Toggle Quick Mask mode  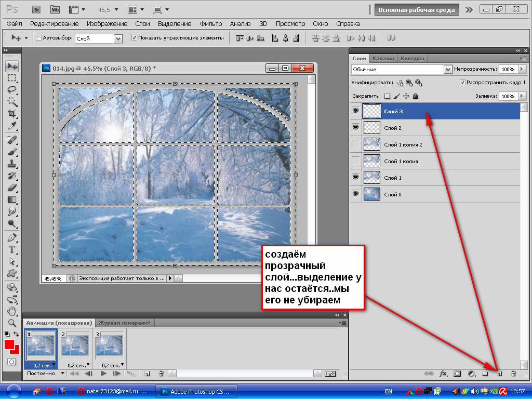tap(12, 362)
